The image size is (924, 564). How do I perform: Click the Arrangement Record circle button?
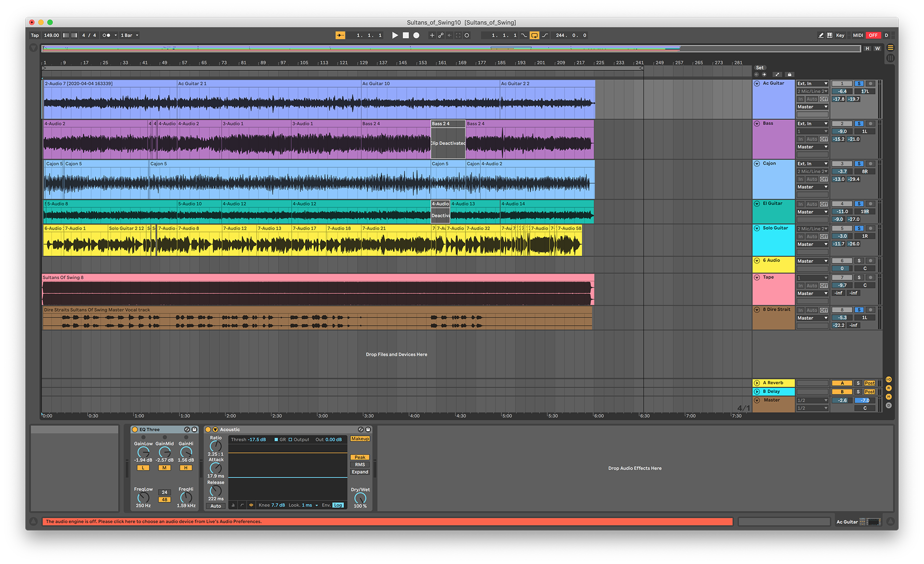pos(416,35)
